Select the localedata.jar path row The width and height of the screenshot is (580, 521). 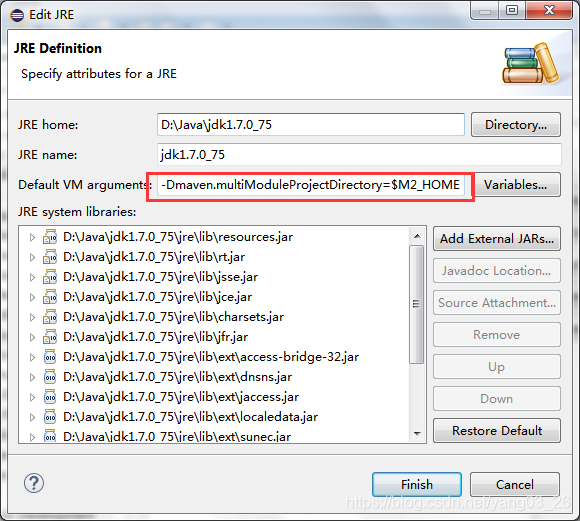pyautogui.click(x=190, y=417)
